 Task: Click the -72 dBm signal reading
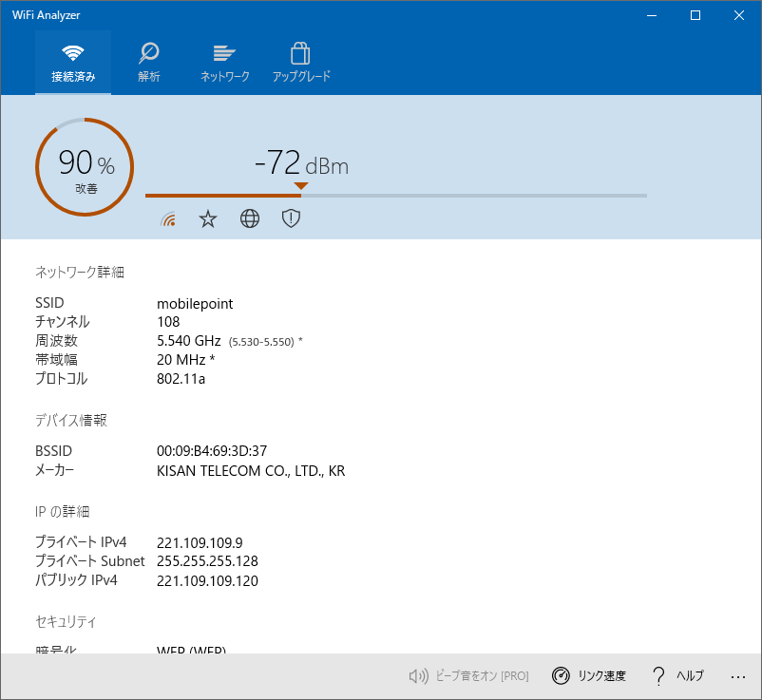(301, 164)
